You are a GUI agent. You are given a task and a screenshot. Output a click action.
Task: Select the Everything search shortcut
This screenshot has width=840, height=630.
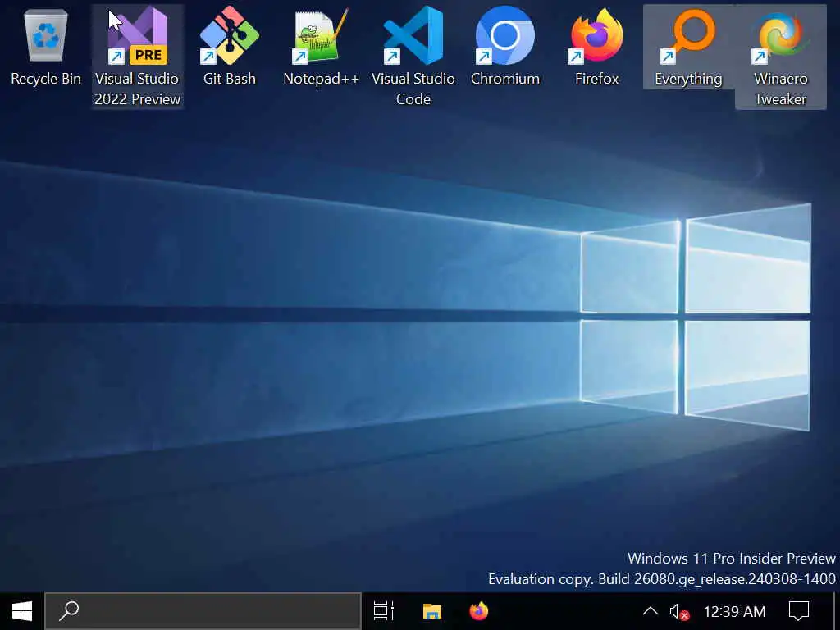point(688,47)
